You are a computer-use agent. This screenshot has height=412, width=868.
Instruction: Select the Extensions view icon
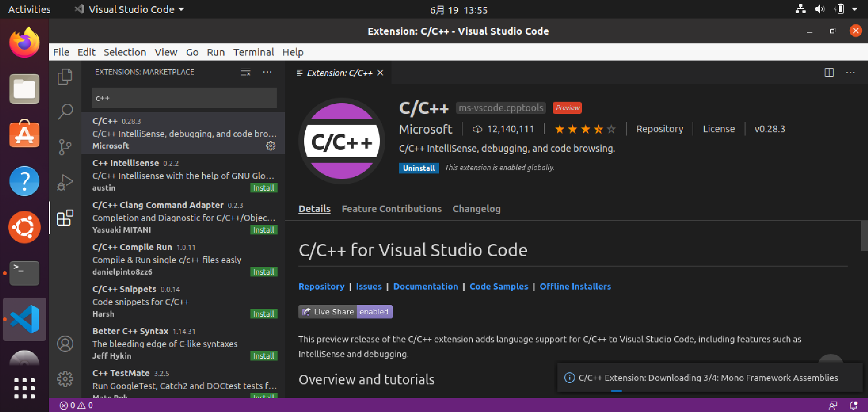coord(65,218)
